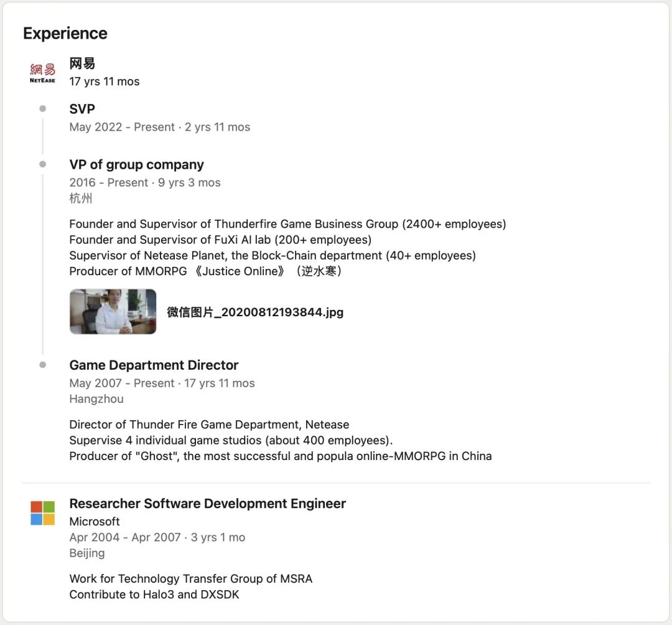Click the VP of group company timeline bullet

tap(42, 164)
